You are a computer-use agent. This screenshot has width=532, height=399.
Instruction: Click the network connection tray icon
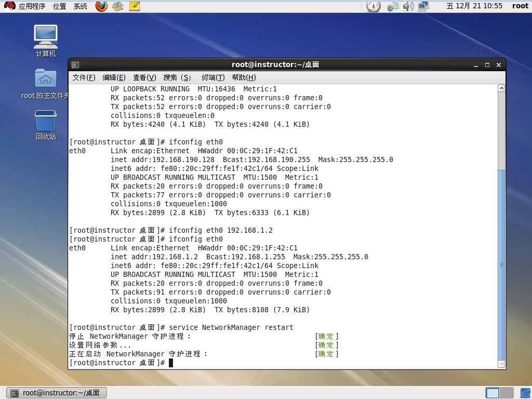pyautogui.click(x=423, y=6)
